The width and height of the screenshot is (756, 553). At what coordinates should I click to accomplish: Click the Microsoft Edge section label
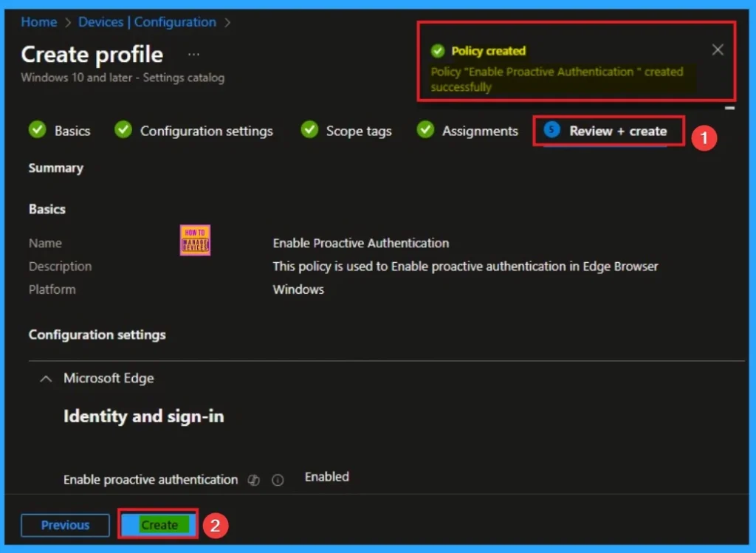[x=109, y=379]
